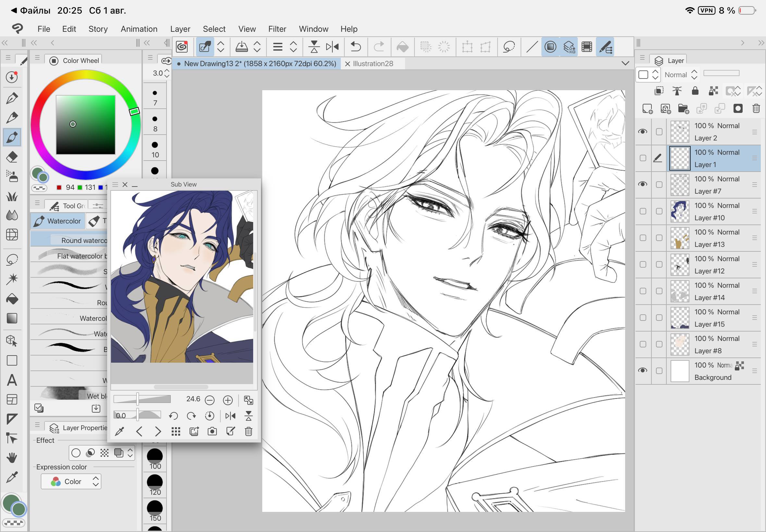Hide the Background layer

643,370
